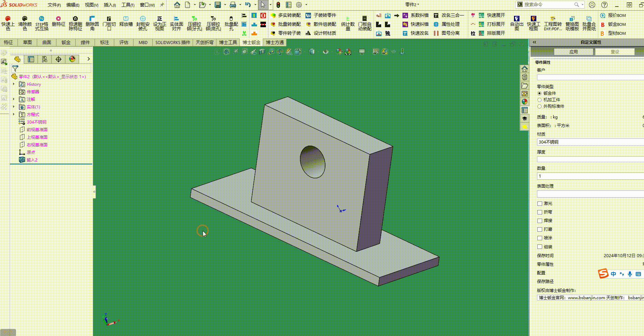Expand the 实体(1) solid bodies node
This screenshot has width=644, height=336.
[x=14, y=107]
